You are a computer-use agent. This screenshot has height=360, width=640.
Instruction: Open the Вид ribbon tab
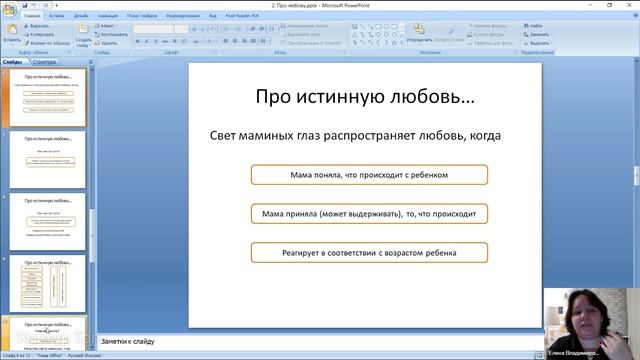(213, 16)
